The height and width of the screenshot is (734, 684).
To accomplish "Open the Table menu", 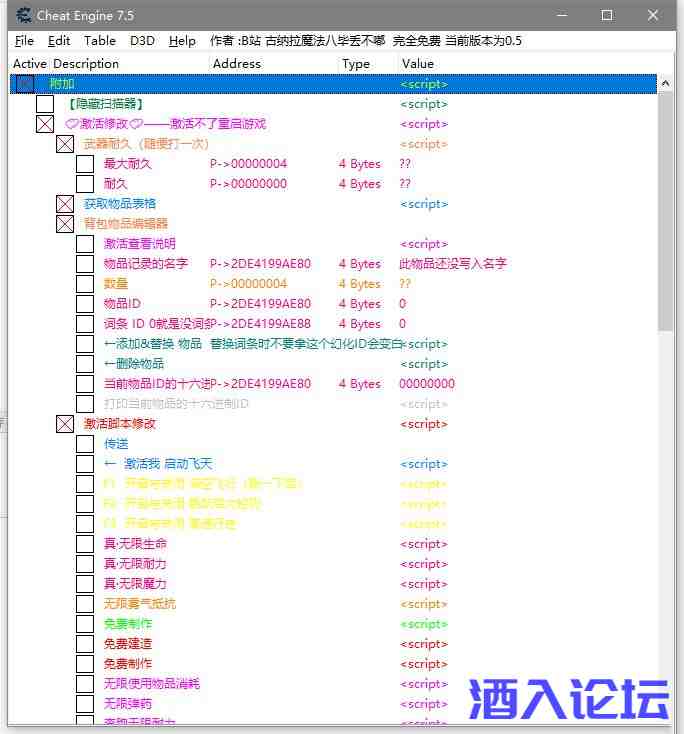I will [99, 41].
